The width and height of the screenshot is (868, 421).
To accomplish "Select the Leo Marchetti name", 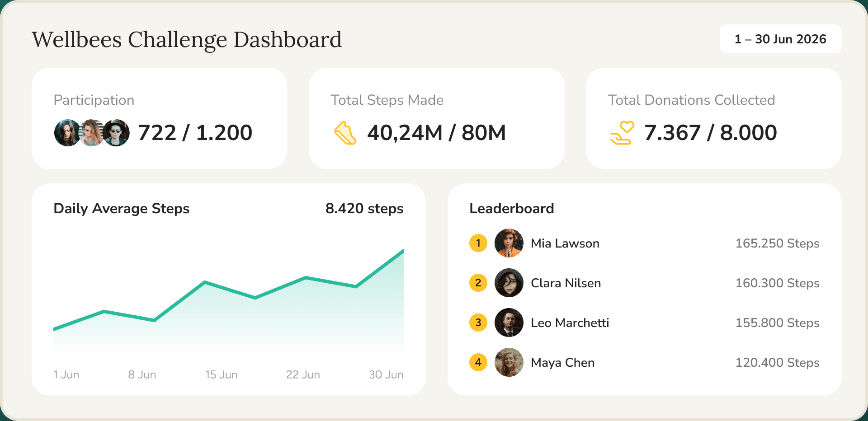I will (570, 323).
